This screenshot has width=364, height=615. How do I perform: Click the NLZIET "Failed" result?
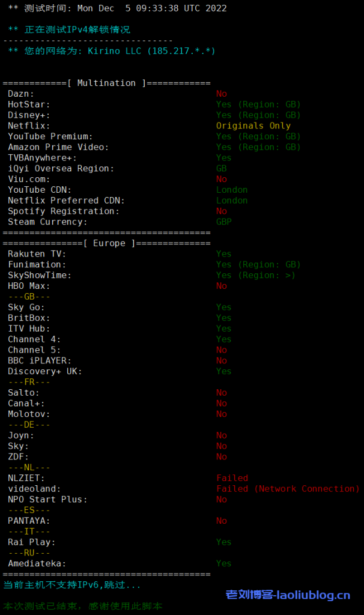tap(232, 478)
